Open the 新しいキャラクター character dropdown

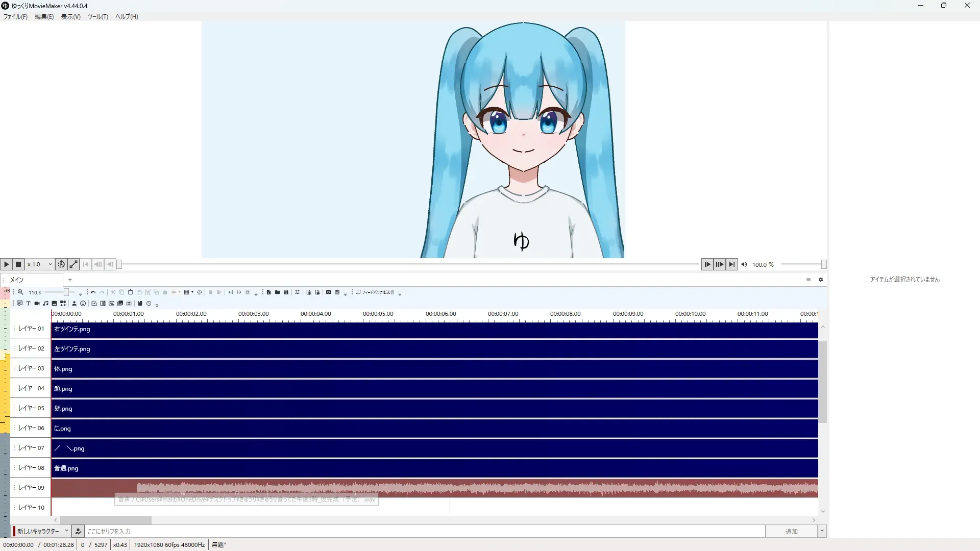[42, 531]
